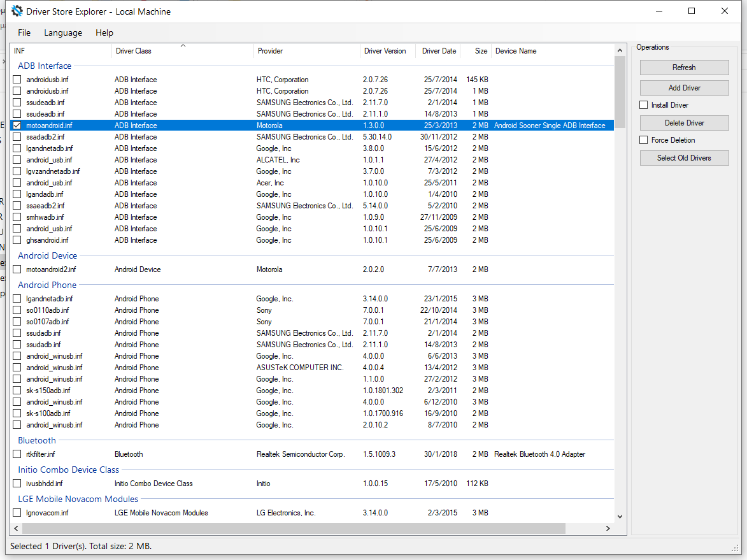Screen dimensions: 747x560
Task: Click the Driver Store Explorer app icon
Action: pyautogui.click(x=17, y=11)
